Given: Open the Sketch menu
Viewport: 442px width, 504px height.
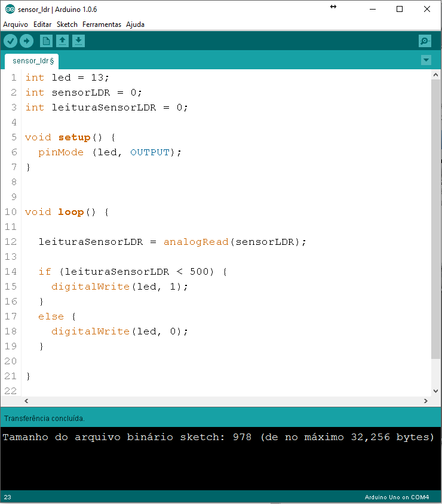Looking at the screenshot, I should [x=67, y=24].
